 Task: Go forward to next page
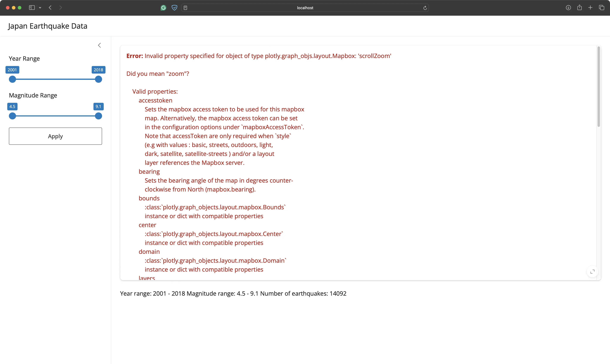[61, 8]
